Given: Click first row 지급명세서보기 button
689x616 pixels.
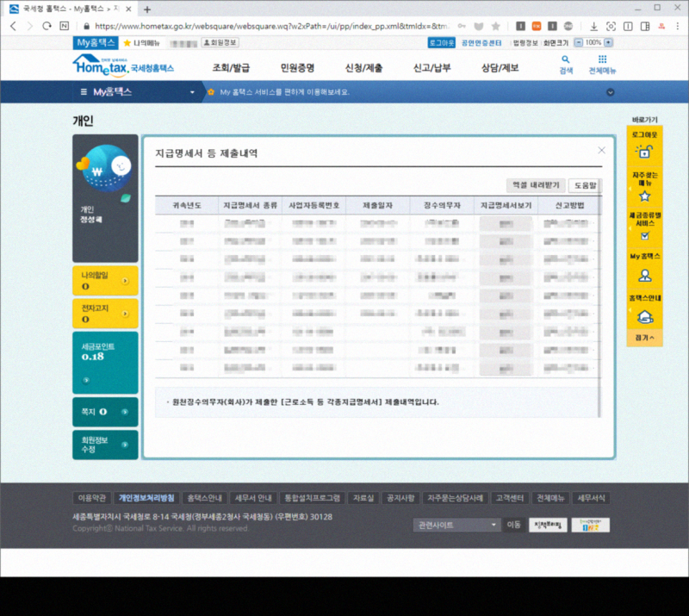Looking at the screenshot, I should [x=506, y=224].
